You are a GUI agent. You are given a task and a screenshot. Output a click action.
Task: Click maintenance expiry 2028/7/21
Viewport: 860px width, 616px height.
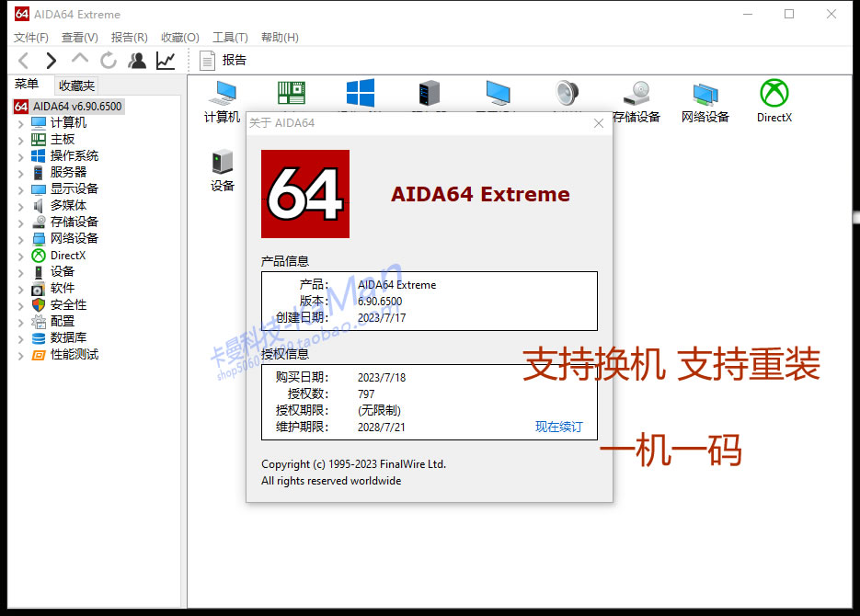382,427
